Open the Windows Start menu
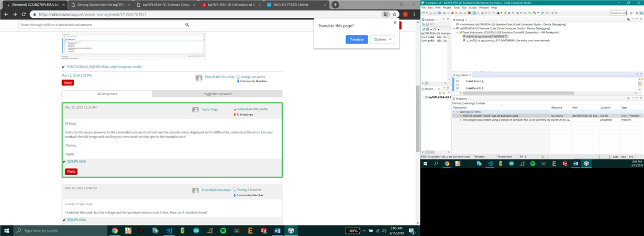 [6, 230]
